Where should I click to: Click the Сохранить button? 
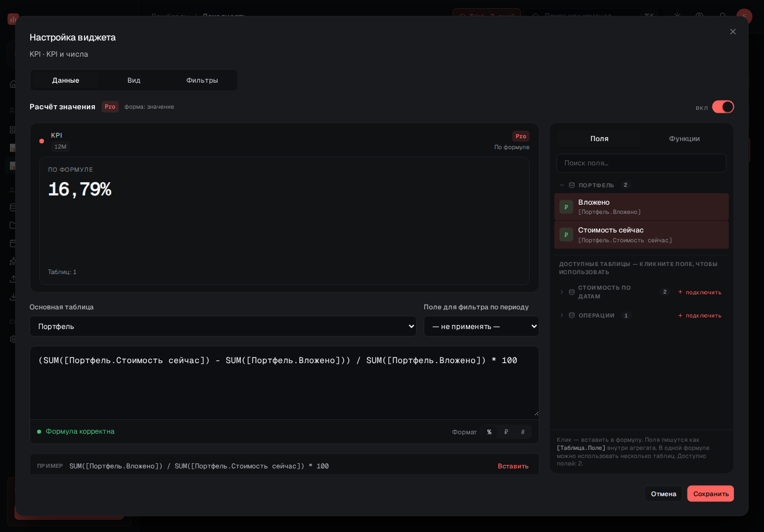pos(711,494)
